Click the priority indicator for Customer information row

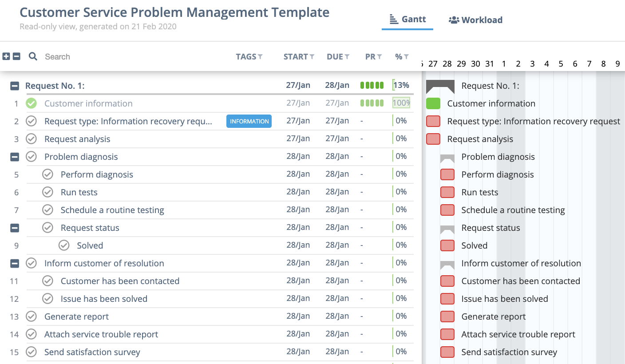372,103
